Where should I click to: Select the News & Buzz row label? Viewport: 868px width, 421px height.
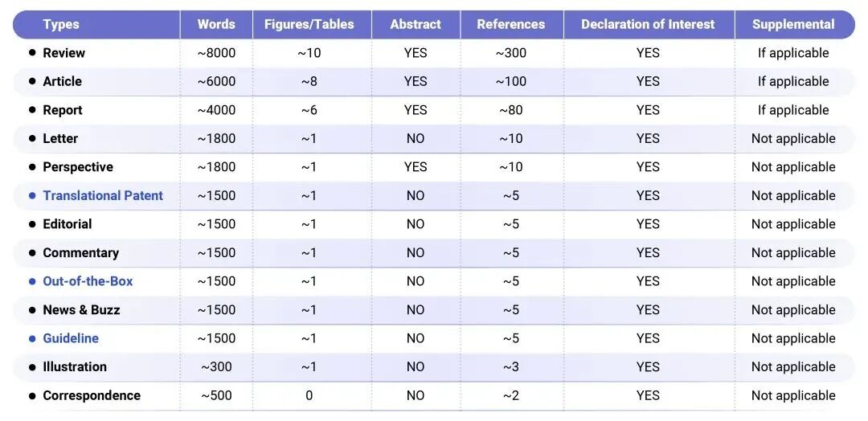(81, 309)
